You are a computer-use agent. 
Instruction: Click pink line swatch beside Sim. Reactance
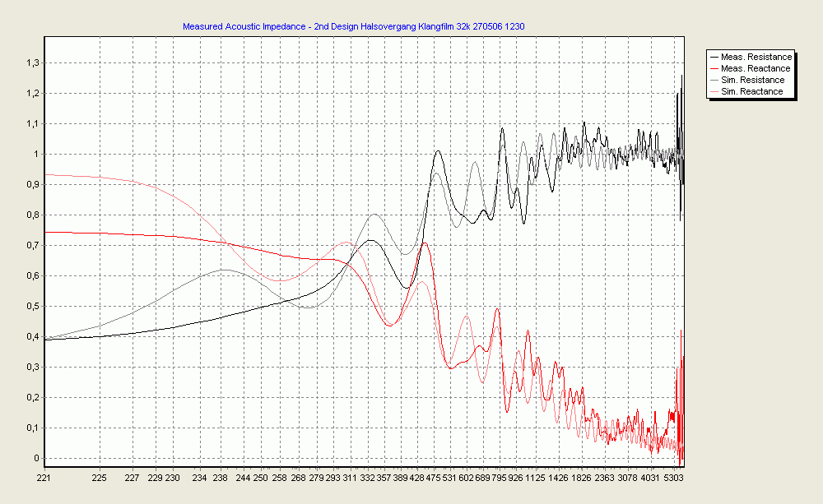714,91
